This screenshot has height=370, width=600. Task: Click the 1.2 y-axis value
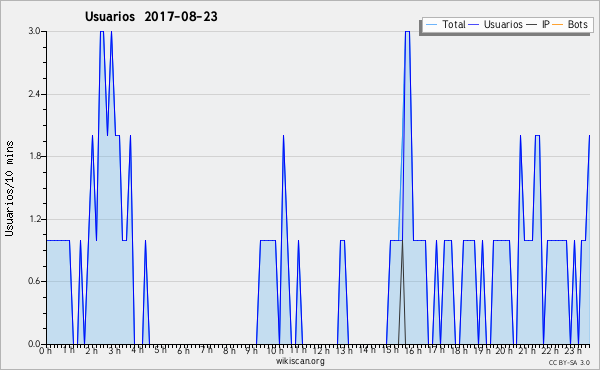coord(34,219)
